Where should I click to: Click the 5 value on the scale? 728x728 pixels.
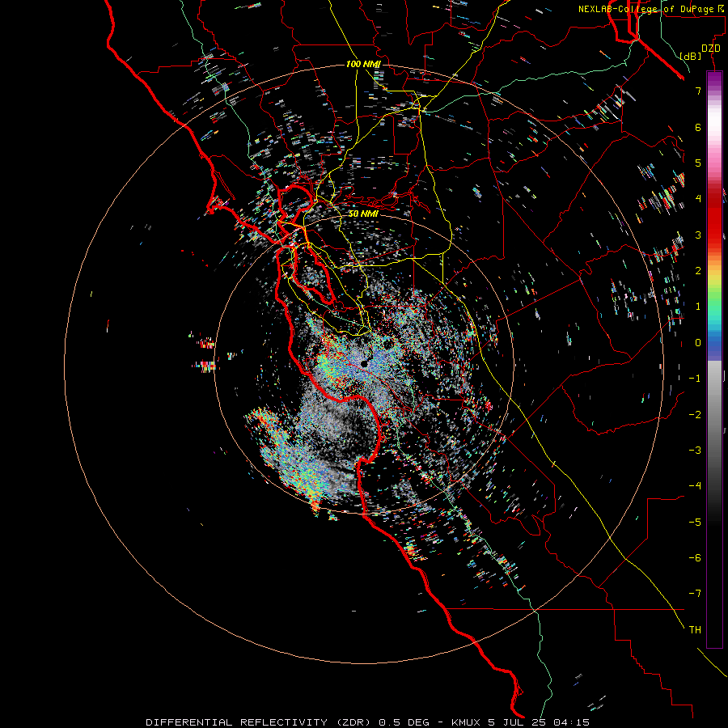(698, 163)
